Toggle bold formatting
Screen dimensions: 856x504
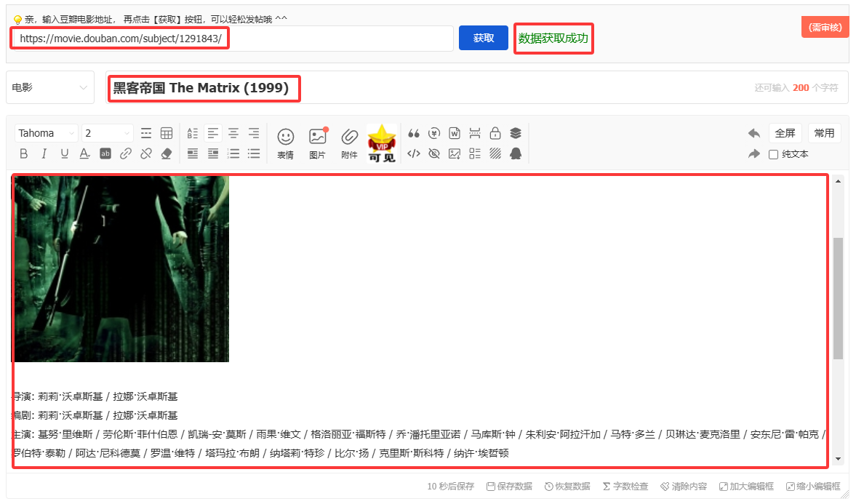(23, 154)
